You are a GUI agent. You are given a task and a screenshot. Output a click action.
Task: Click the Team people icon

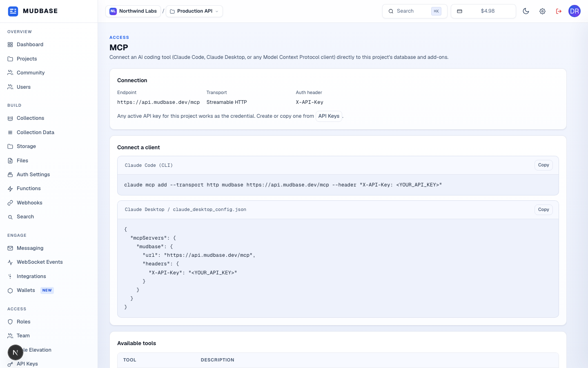[x=10, y=336]
